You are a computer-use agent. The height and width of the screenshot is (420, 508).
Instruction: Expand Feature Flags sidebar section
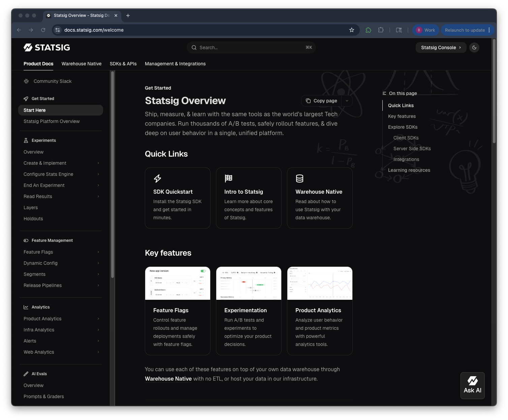click(x=98, y=252)
